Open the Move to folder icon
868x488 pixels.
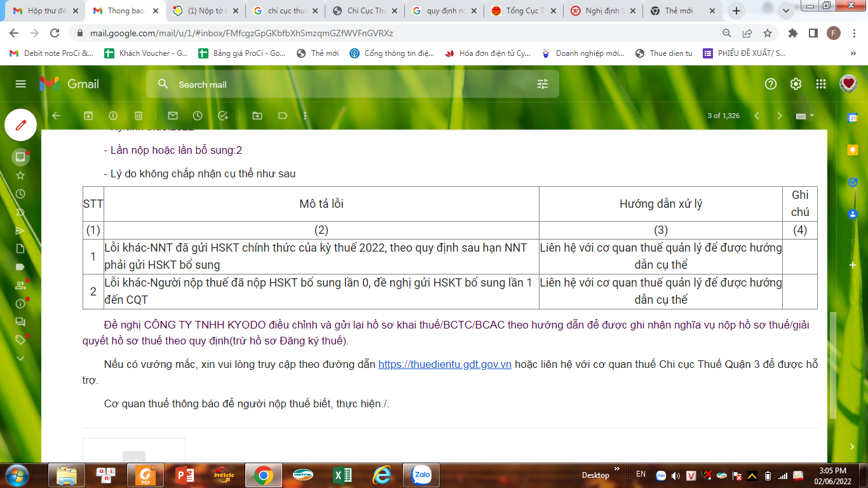[x=257, y=116]
